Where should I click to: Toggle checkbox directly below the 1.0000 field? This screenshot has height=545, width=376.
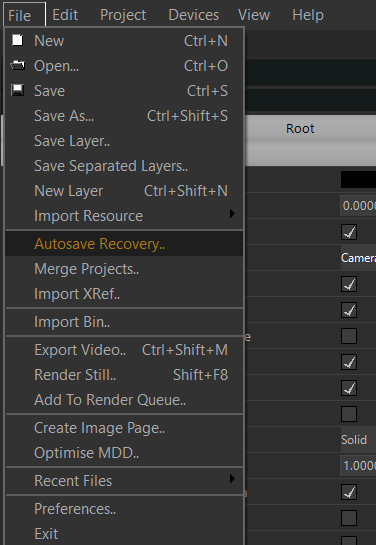(349, 492)
